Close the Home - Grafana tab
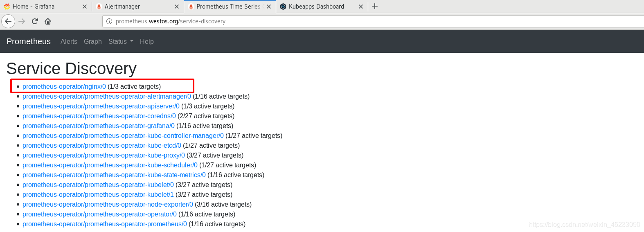Image resolution: width=644 pixels, height=232 pixels. [x=84, y=7]
